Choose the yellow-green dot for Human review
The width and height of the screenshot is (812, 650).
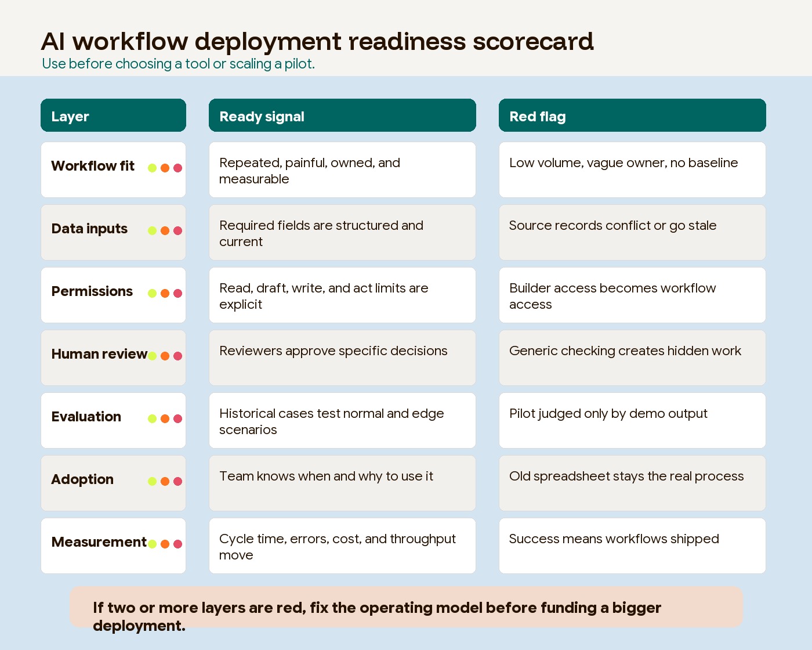[x=152, y=356]
